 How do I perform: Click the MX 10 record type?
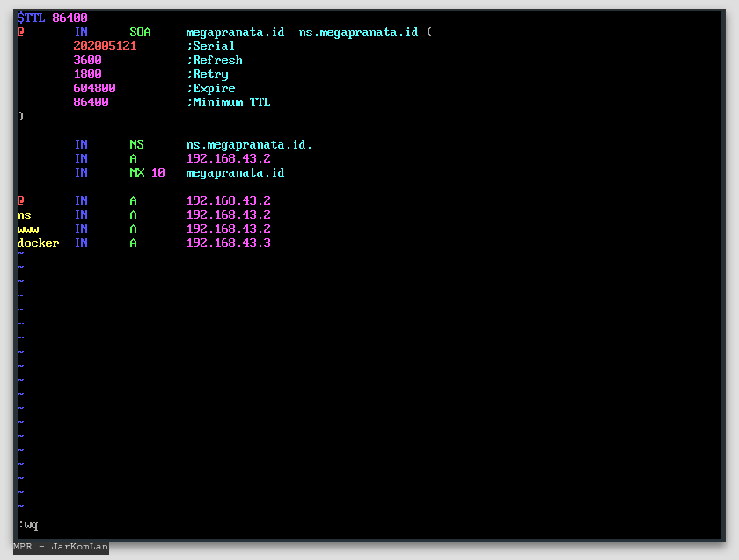(x=147, y=172)
